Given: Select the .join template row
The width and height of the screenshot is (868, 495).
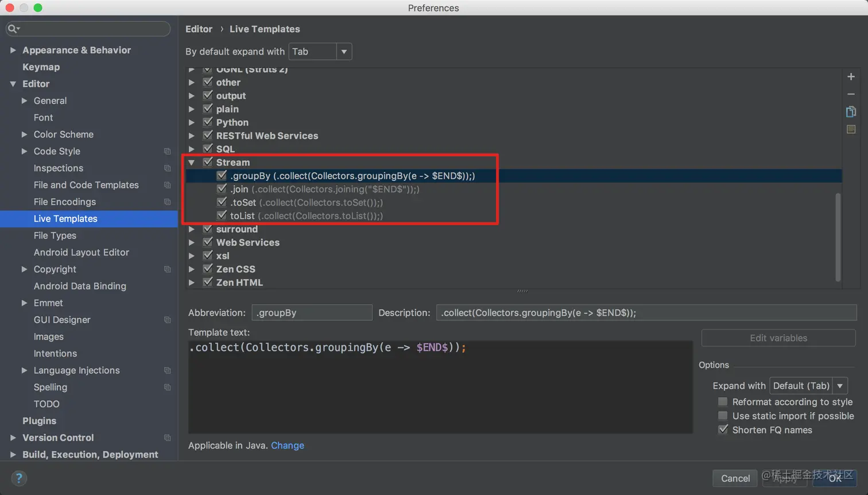Looking at the screenshot, I should pyautogui.click(x=514, y=189).
